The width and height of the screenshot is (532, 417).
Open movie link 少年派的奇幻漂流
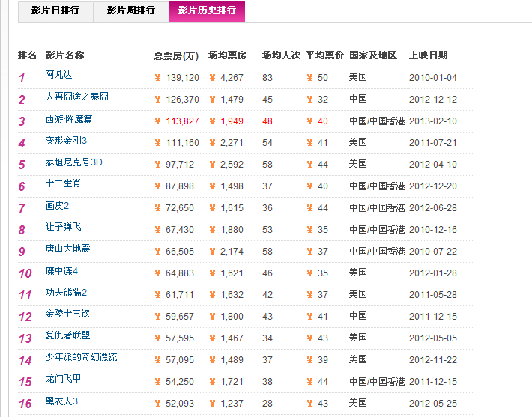[x=81, y=357]
